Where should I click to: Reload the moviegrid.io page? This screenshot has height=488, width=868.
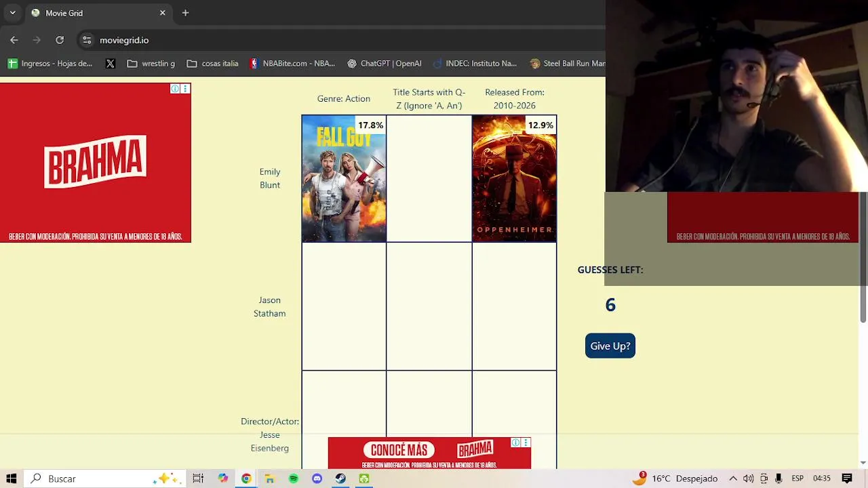[60, 40]
